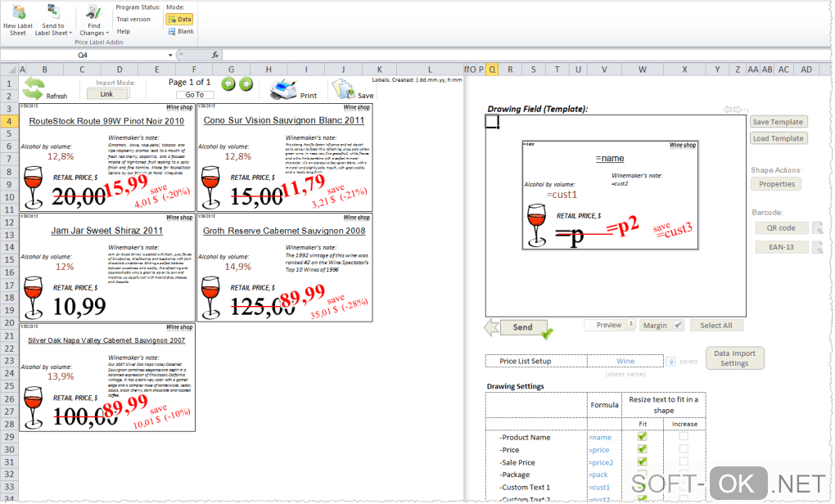The width and height of the screenshot is (835, 504).
Task: Select the Wine shop text in template
Action: 683,145
